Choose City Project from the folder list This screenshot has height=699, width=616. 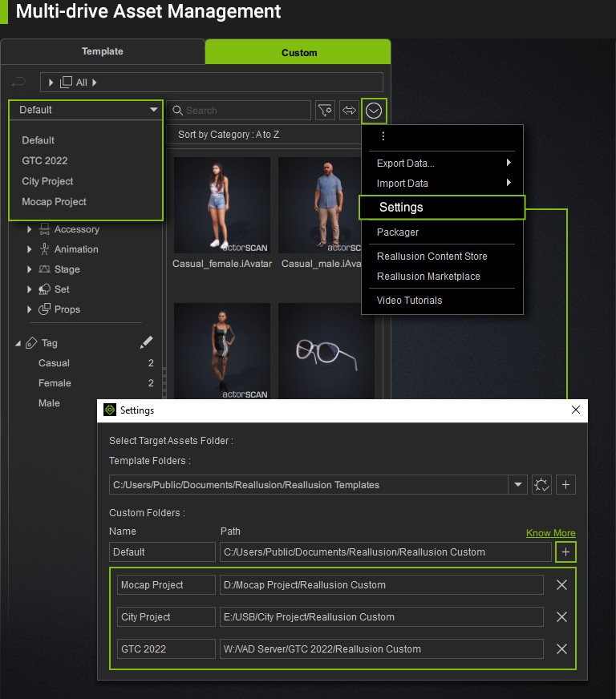[48, 181]
